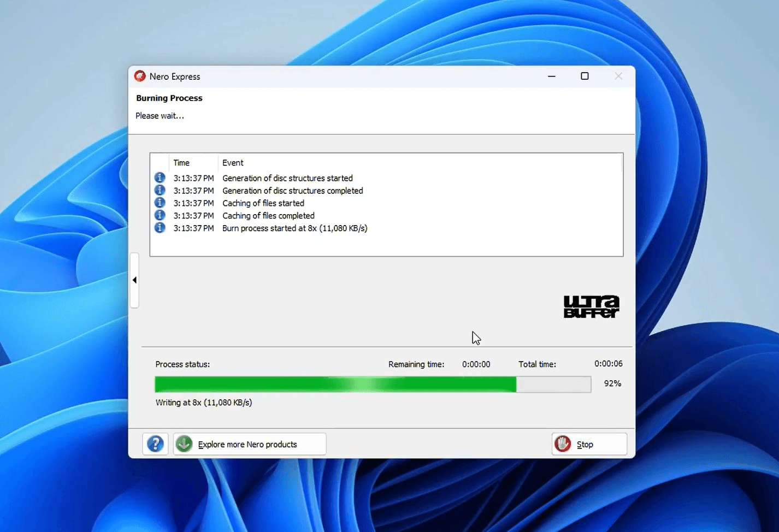Select 'Caching of files started' event

[263, 203]
